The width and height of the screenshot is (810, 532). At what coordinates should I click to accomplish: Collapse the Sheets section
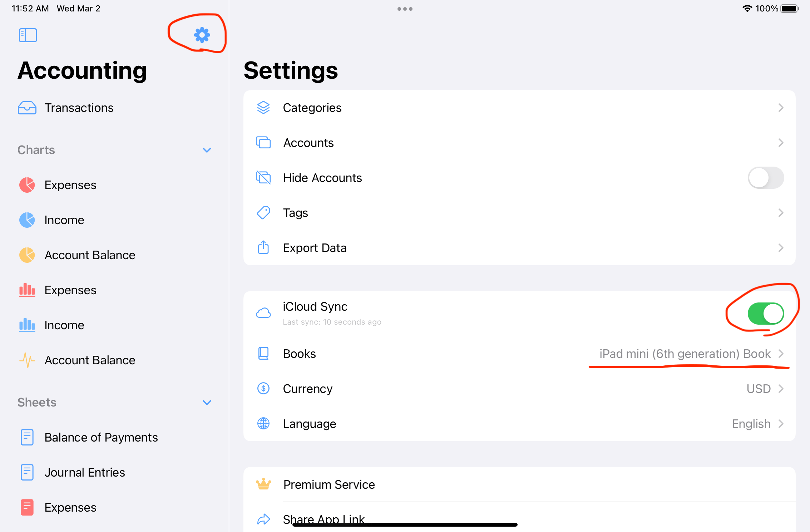coord(207,402)
